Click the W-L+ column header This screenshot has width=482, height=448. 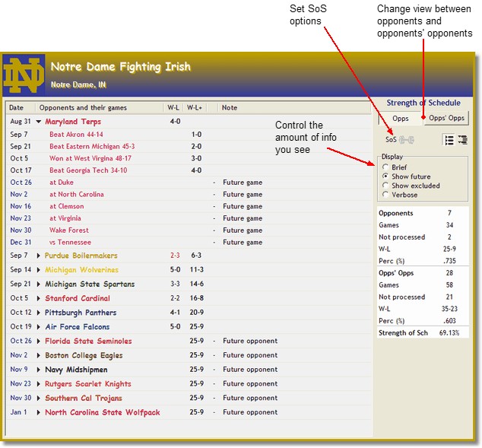[x=195, y=107]
